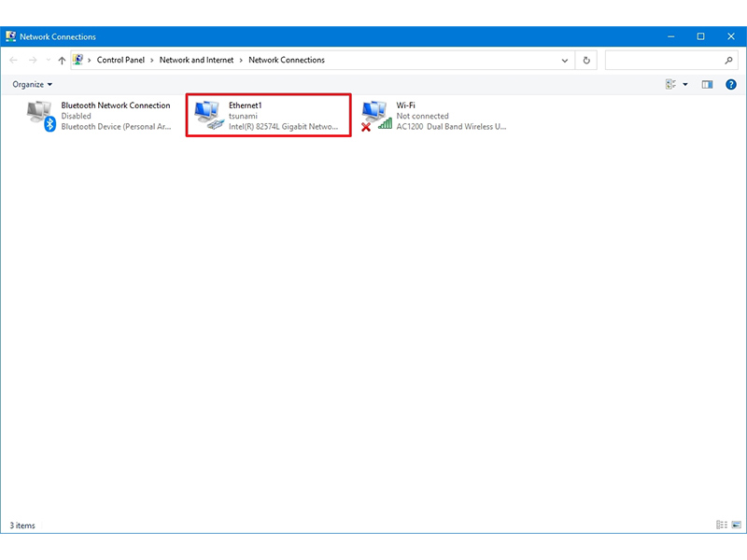Click the Refresh button in address bar

coord(586,60)
